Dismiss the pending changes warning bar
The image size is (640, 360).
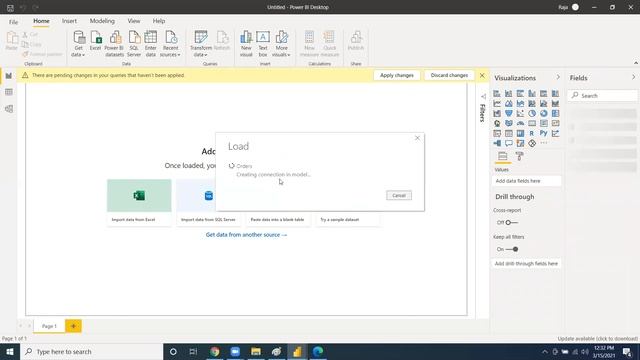tap(482, 76)
